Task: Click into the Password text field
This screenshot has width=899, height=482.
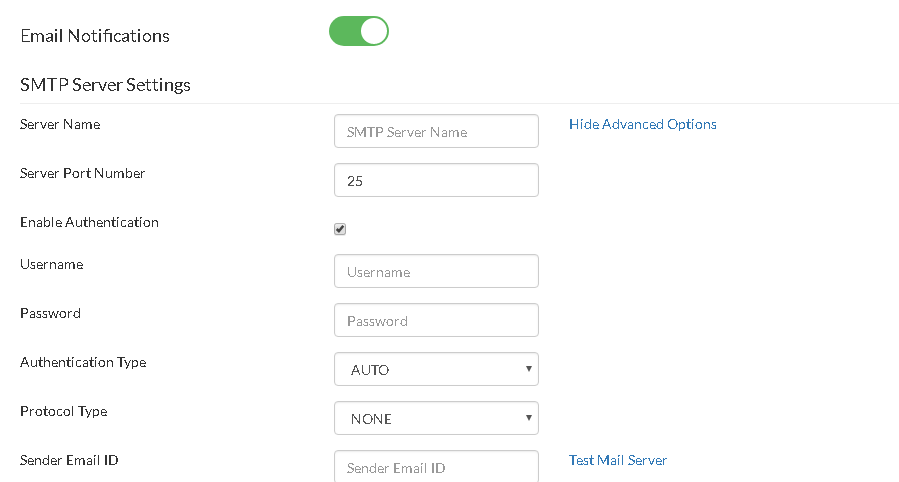Action: [436, 320]
